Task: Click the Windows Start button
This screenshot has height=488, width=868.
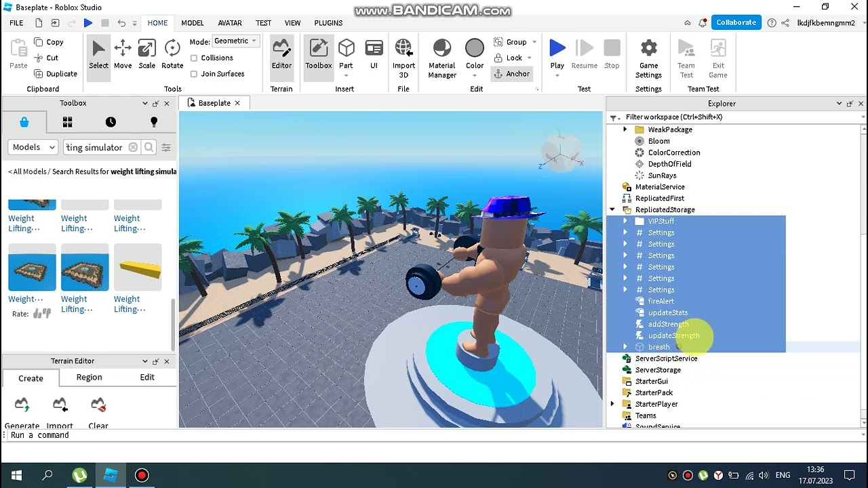Action: 16,475
